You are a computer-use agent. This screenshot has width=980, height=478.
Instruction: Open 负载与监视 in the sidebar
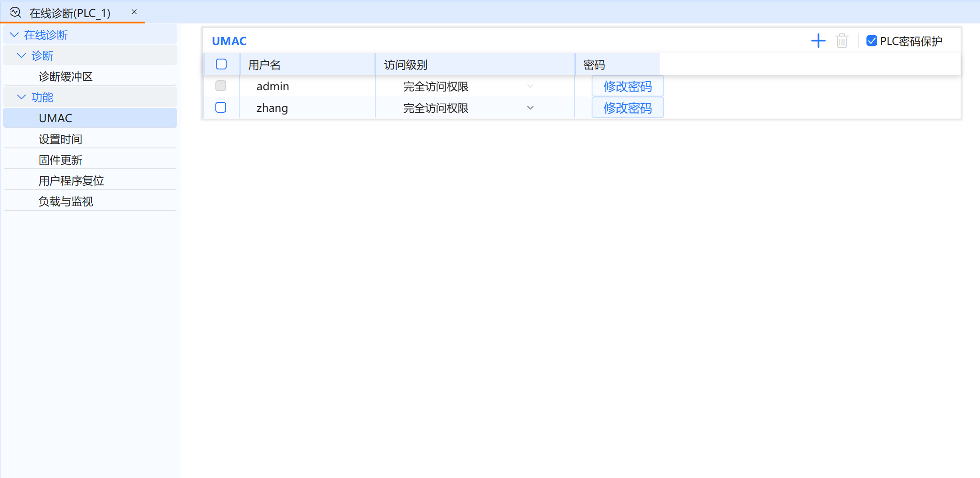tap(66, 201)
